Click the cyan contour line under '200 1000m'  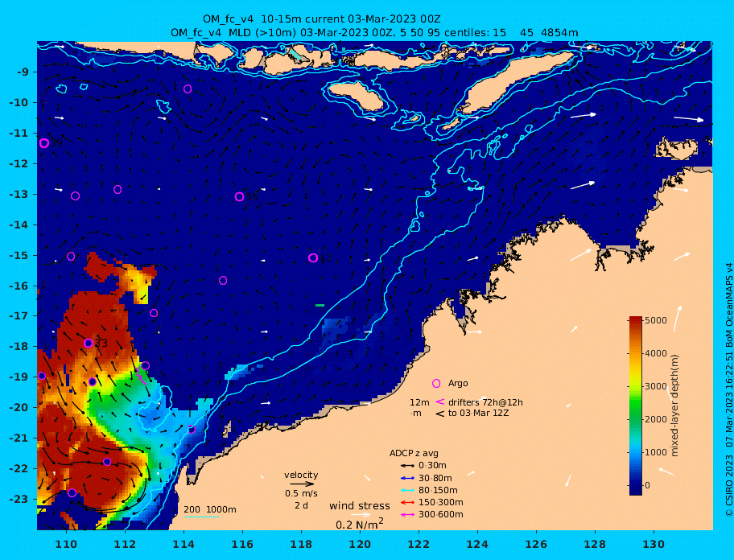pyautogui.click(x=201, y=517)
